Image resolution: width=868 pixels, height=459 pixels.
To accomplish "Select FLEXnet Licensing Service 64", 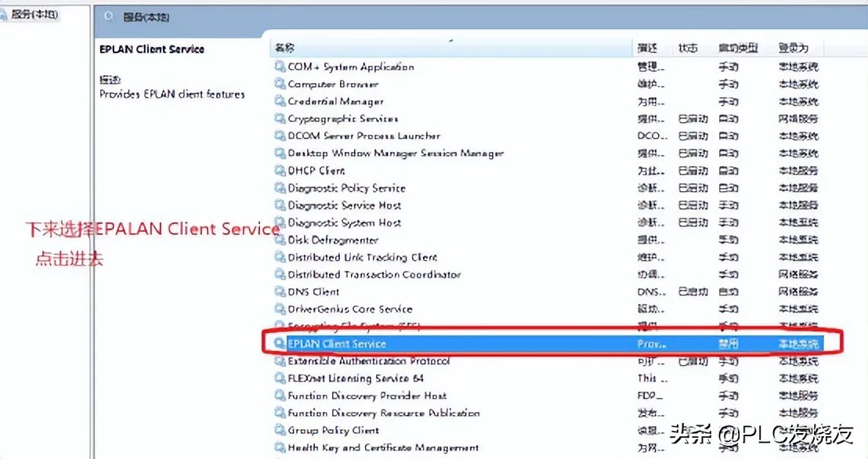I will [x=356, y=378].
